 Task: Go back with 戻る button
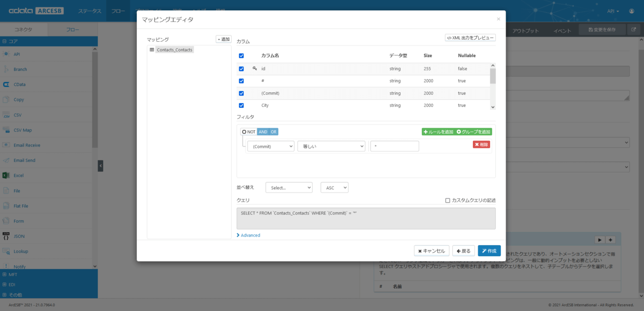pos(464,251)
